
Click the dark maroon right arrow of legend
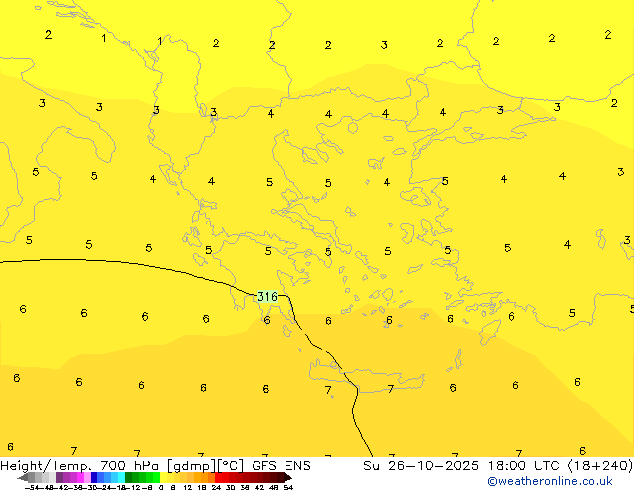click(x=288, y=478)
